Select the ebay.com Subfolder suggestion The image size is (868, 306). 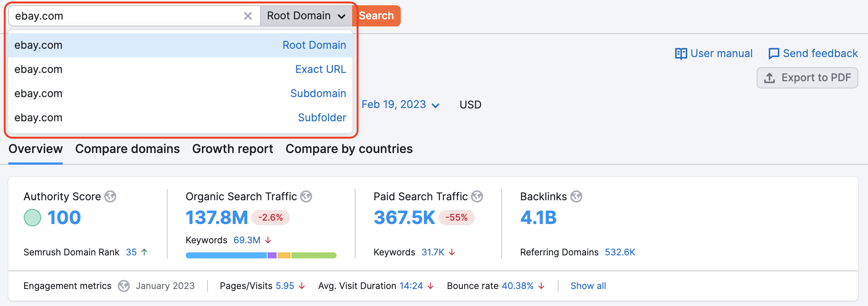click(180, 118)
